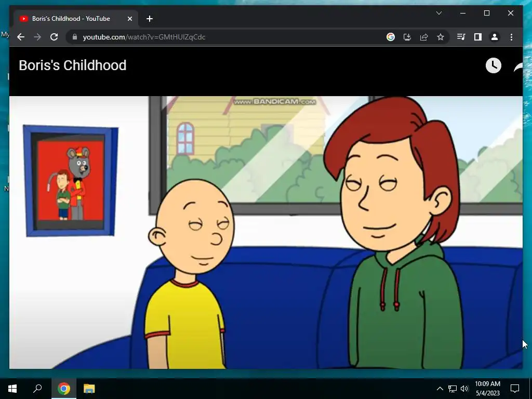Toggle the Chrome side panel
532x399 pixels.
pos(478,37)
